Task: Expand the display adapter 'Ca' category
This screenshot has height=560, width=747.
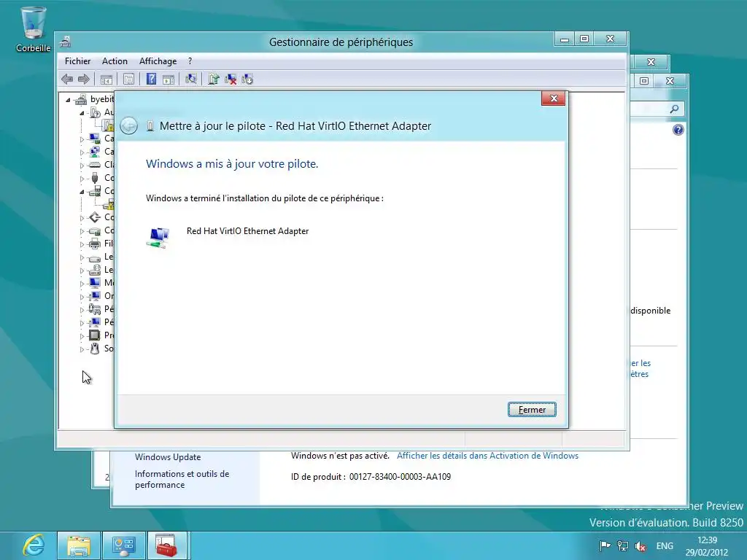Action: [82, 139]
